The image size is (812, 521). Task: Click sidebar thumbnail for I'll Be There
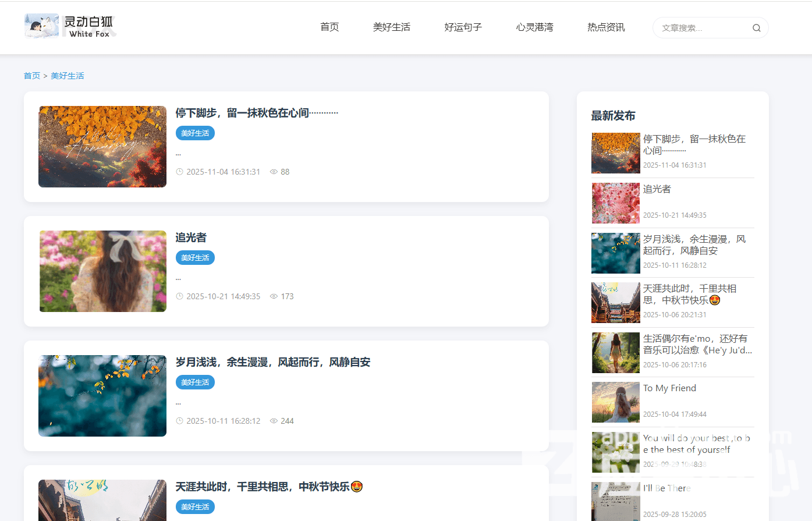(615, 501)
